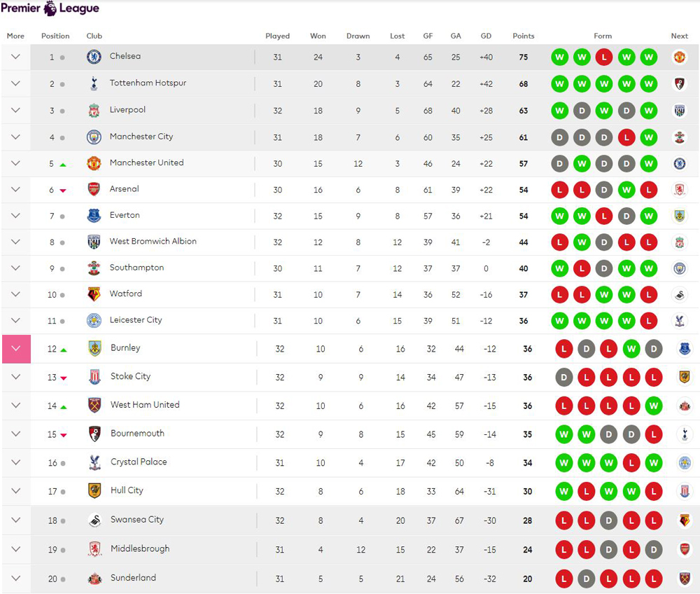Click Hull City's first W form result
Image resolution: width=700 pixels, height=594 pixels.
[563, 491]
